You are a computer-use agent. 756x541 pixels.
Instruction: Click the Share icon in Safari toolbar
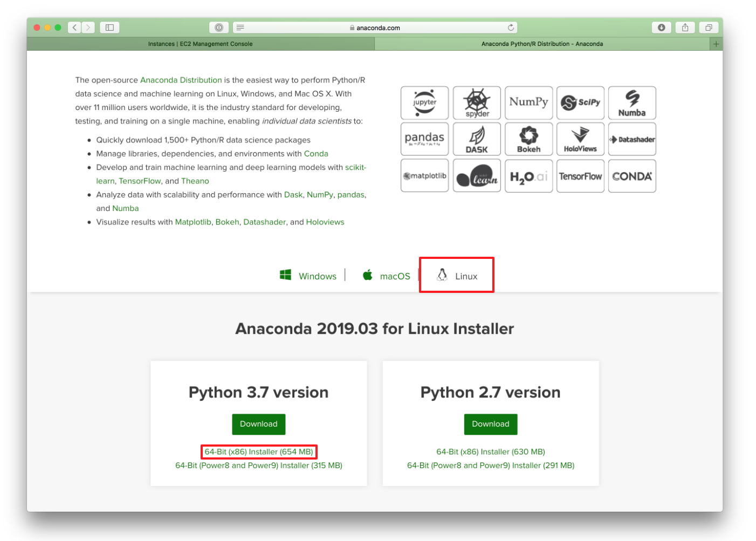[685, 28]
